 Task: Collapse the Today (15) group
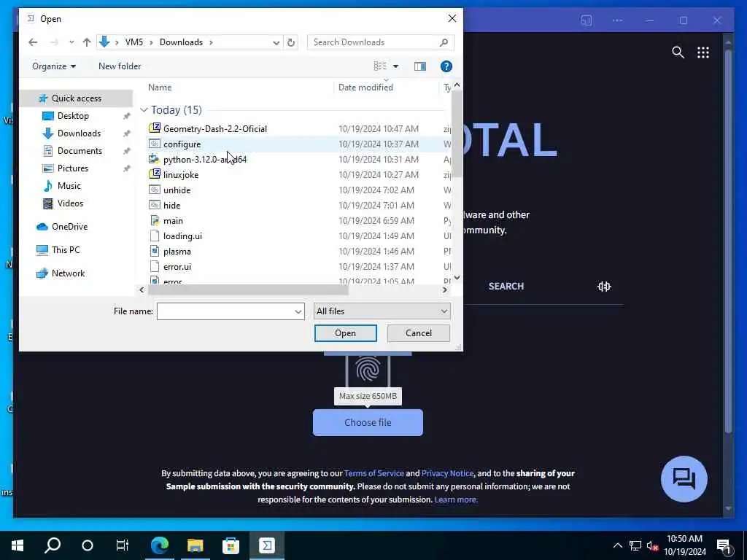point(144,110)
